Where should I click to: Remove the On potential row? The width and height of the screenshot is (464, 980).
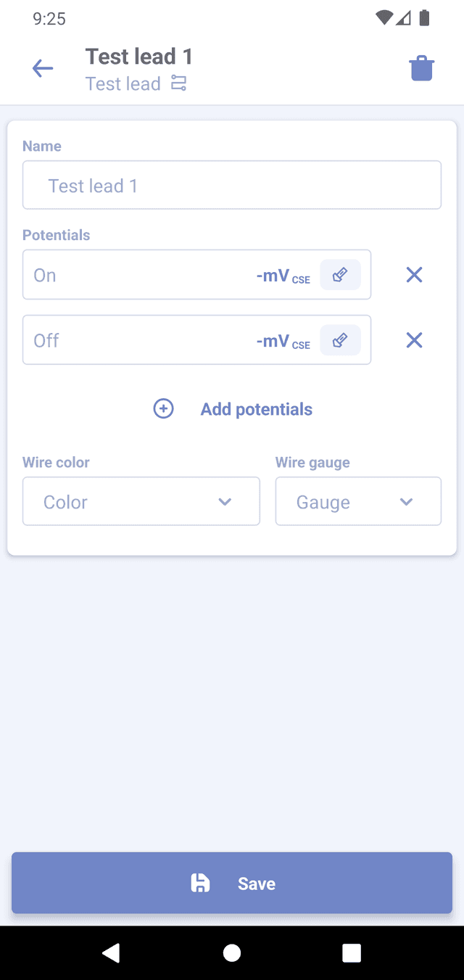point(414,275)
